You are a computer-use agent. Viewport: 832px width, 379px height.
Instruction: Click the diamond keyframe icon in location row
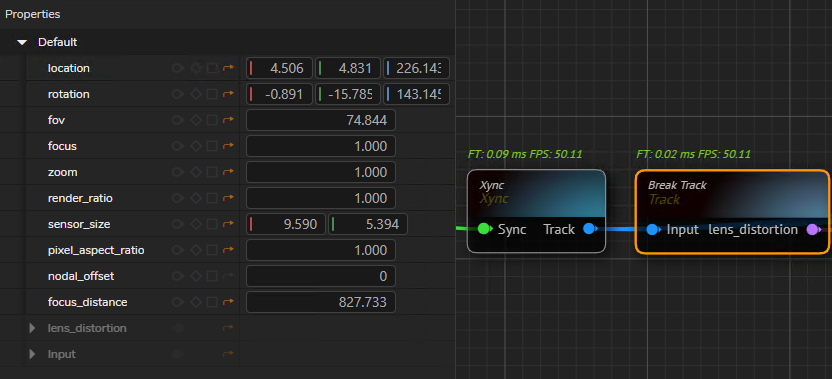point(196,68)
